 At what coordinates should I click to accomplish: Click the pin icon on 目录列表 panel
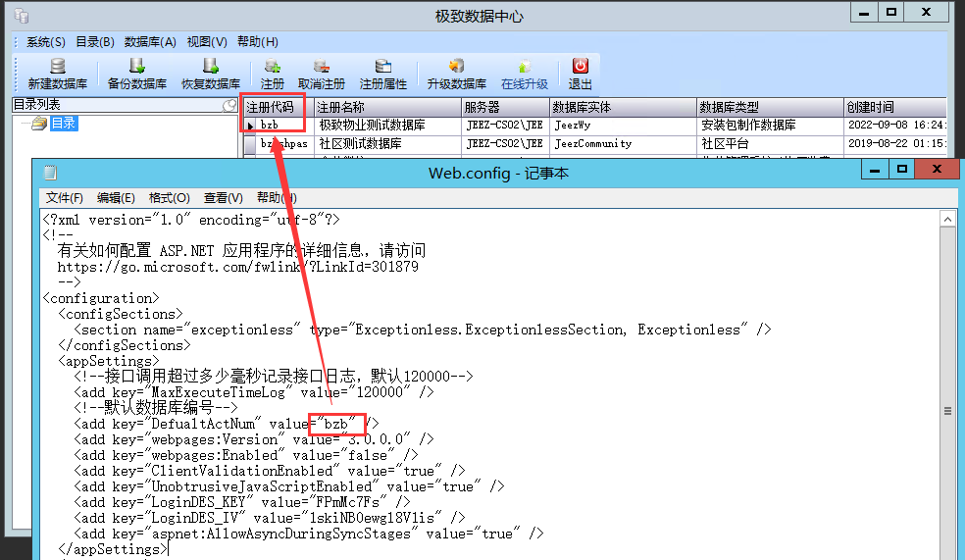[229, 105]
